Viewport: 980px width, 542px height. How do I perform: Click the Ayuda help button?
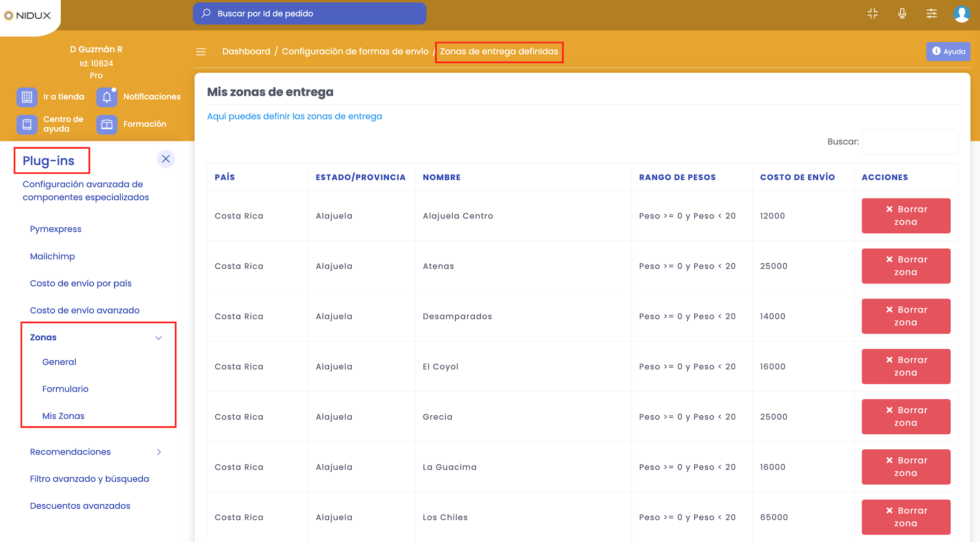(948, 51)
